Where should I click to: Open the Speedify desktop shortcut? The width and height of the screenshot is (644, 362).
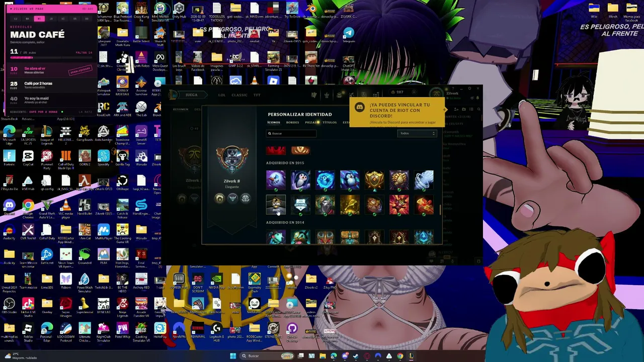pyautogui.click(x=103, y=158)
